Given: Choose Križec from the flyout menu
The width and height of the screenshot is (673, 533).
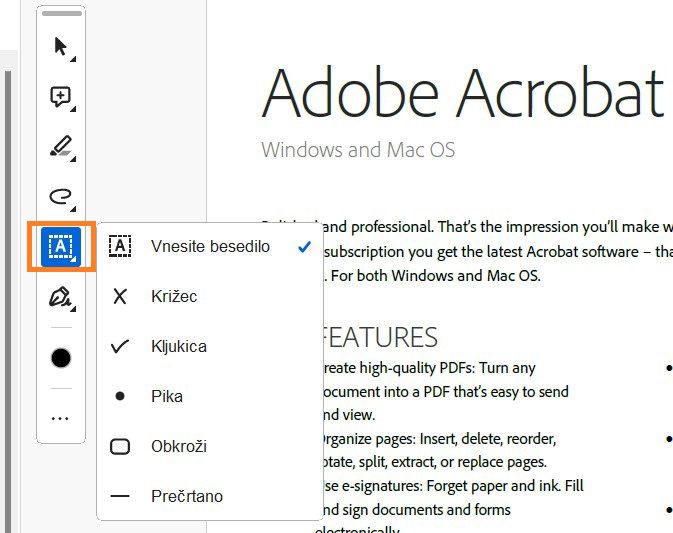Looking at the screenshot, I should (174, 296).
